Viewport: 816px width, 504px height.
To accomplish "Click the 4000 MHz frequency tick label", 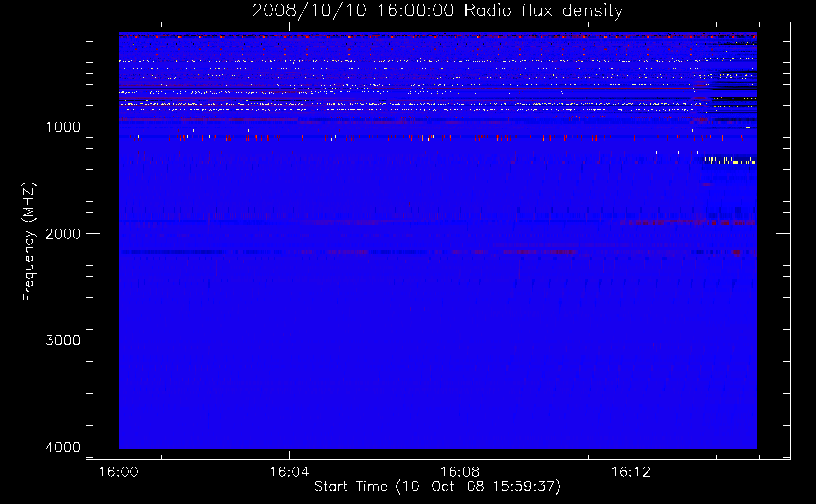I will [x=63, y=447].
